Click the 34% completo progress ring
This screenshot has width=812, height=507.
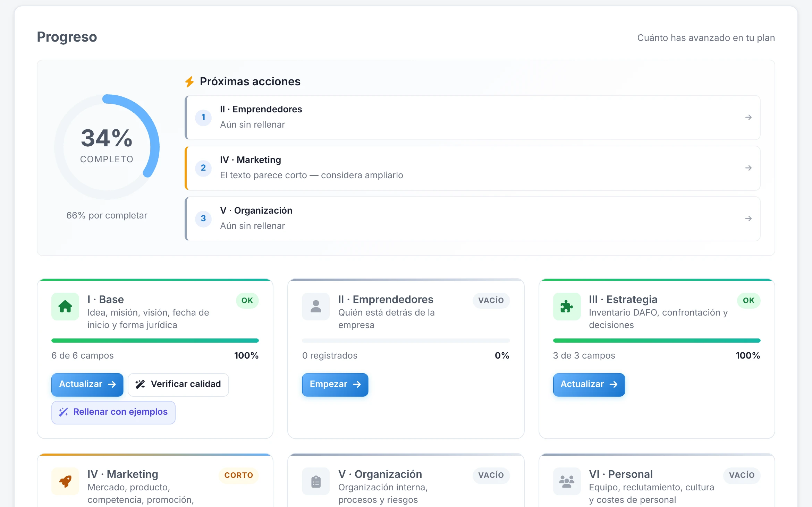(107, 147)
